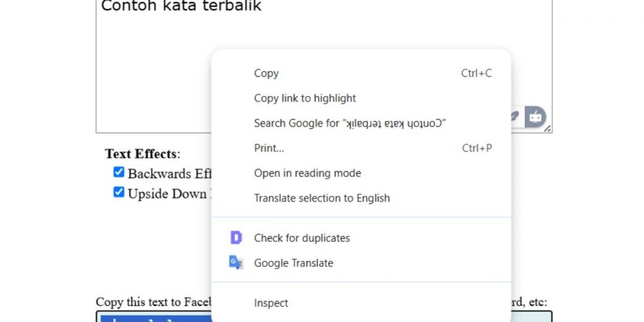Choose Copy link to highlight
This screenshot has width=644, height=322.
pos(305,98)
